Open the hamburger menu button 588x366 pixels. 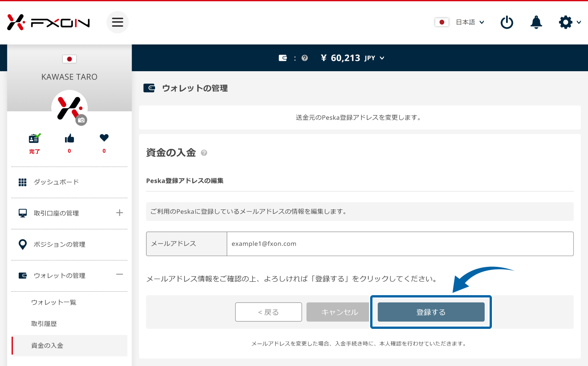[x=118, y=22]
